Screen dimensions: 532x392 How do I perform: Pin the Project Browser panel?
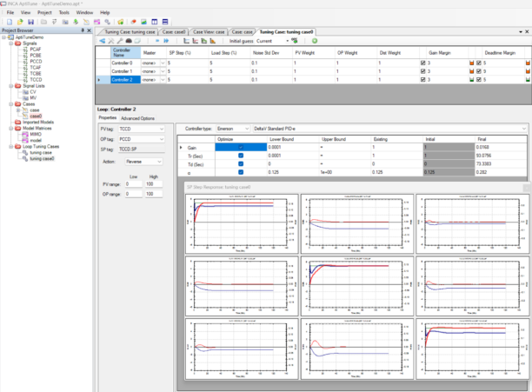[x=81, y=30]
